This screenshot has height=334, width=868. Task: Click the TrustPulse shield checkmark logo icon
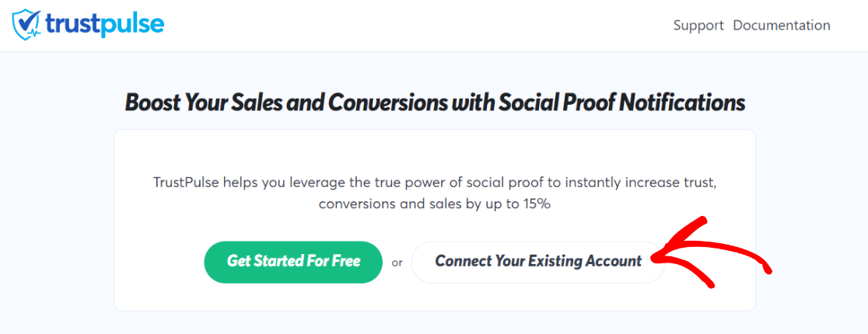[27, 25]
